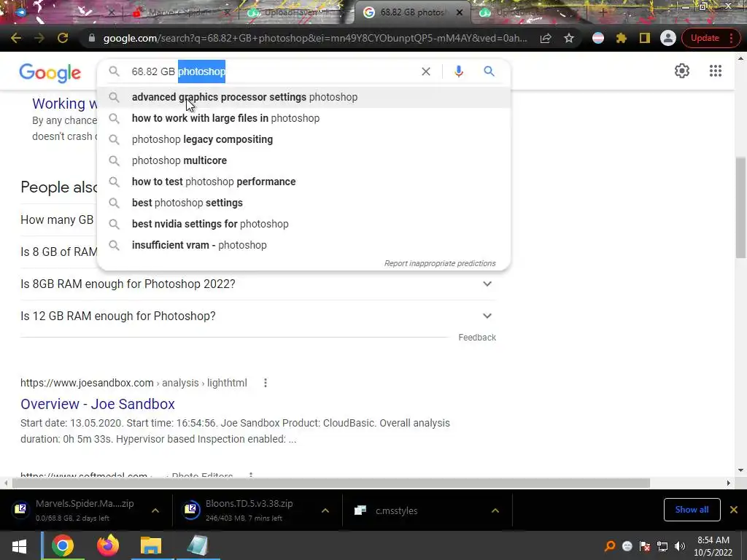Screen dimensions: 747x560
Task: Open 'Overview - Joe Sandbox' result
Action: 98,404
